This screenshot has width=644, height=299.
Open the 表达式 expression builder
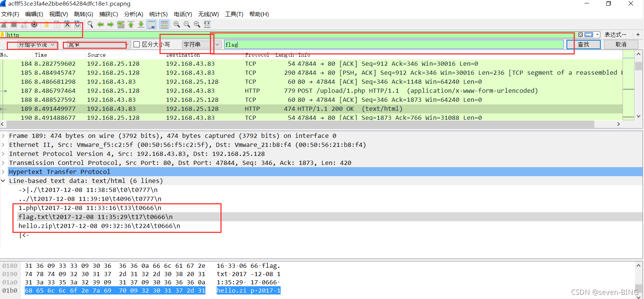click(x=615, y=35)
